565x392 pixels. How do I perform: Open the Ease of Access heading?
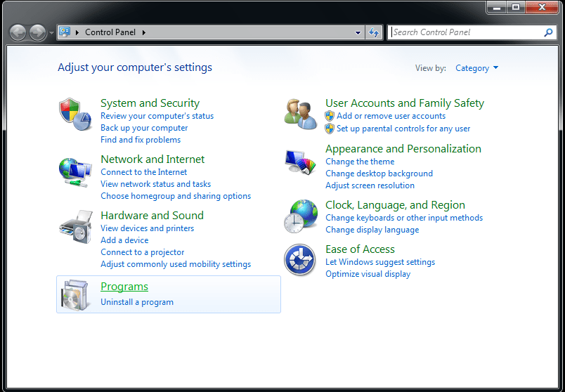(x=360, y=249)
